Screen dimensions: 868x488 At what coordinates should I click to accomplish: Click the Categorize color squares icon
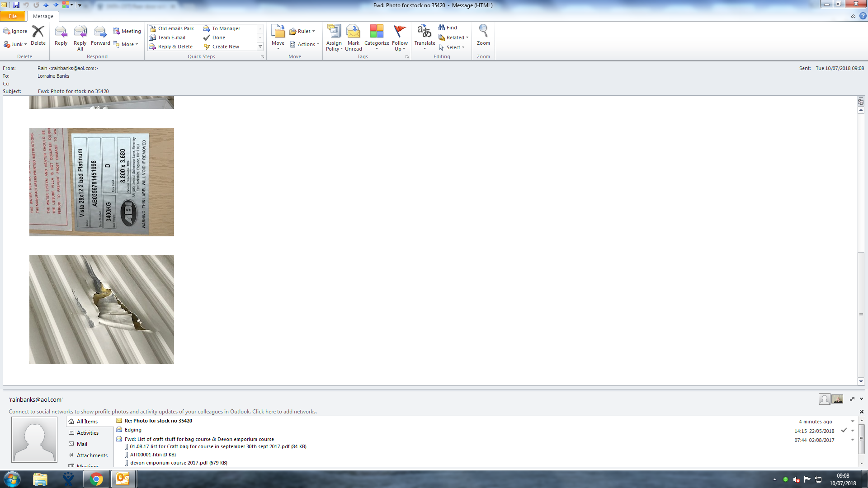pyautogui.click(x=377, y=32)
